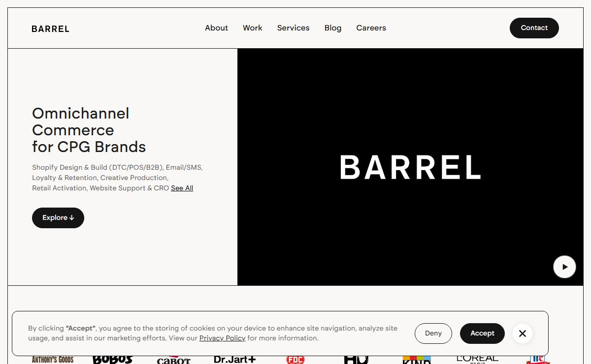This screenshot has height=364, width=591.
Task: Click the Cabot brand logo
Action: click(x=173, y=360)
